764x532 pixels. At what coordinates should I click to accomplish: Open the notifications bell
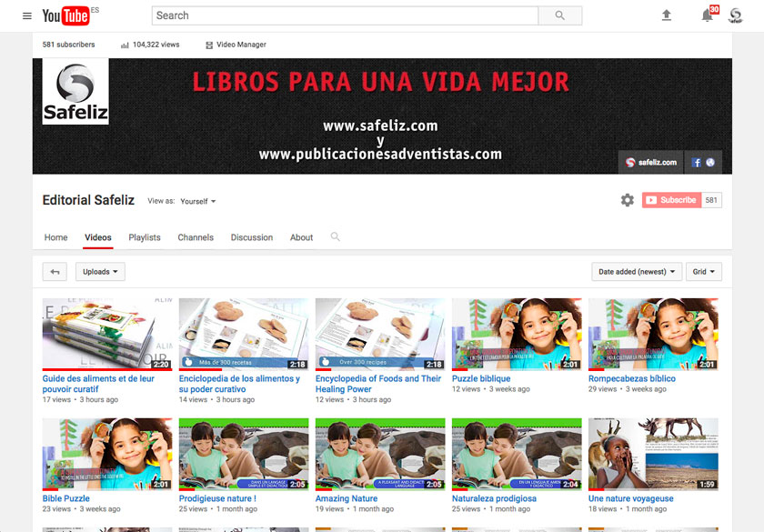click(707, 15)
